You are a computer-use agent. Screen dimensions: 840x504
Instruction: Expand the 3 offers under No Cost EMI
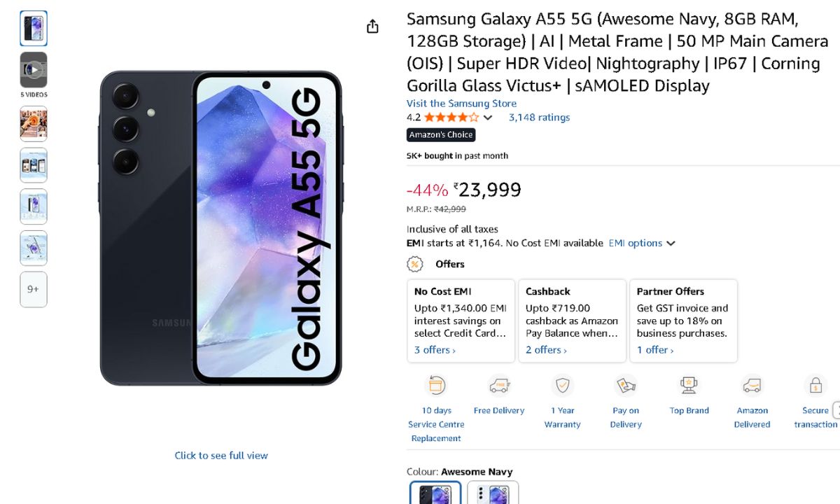tap(435, 350)
